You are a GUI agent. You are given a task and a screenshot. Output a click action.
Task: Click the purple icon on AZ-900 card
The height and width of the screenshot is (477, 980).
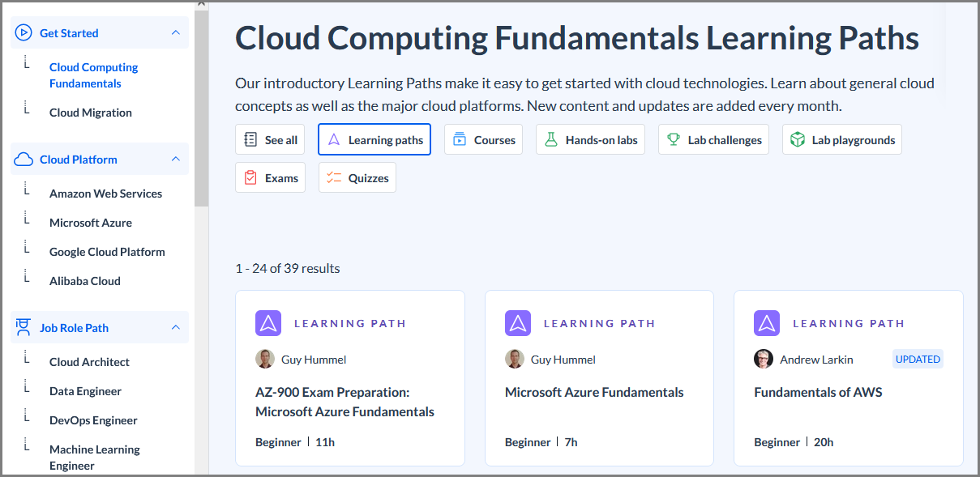click(x=268, y=323)
